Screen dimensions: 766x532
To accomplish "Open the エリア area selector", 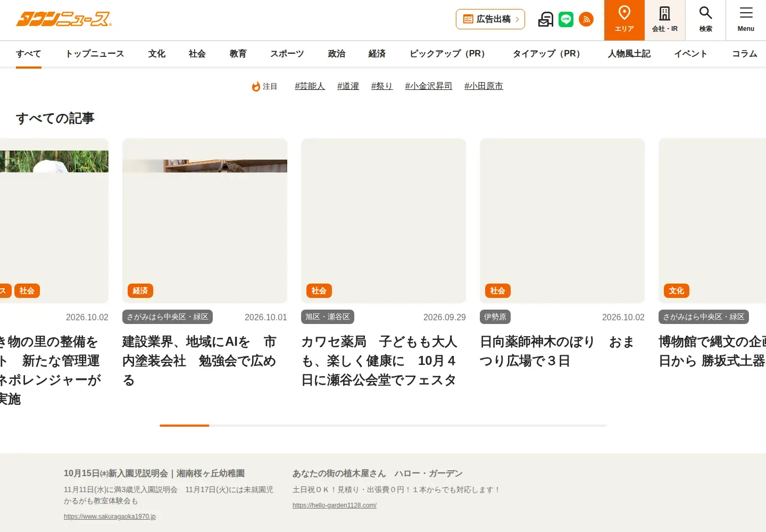I will tap(625, 20).
